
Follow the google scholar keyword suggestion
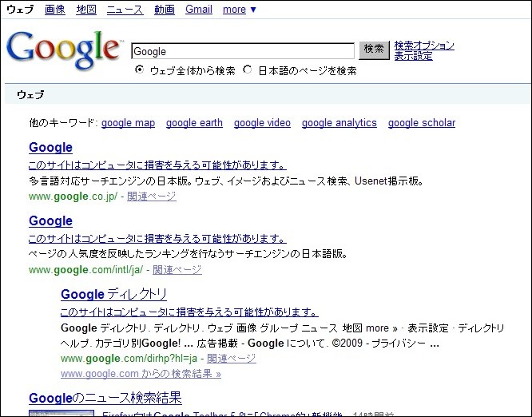coord(422,123)
